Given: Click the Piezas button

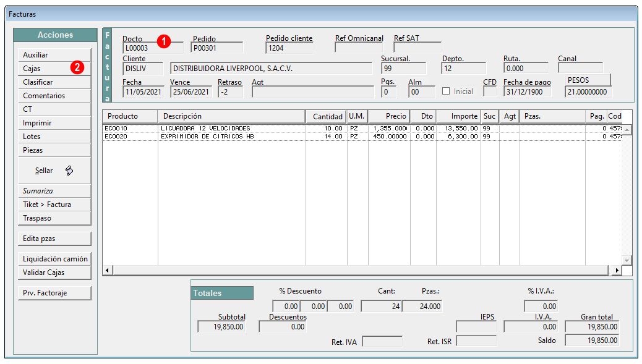Looking at the screenshot, I should 54,150.
